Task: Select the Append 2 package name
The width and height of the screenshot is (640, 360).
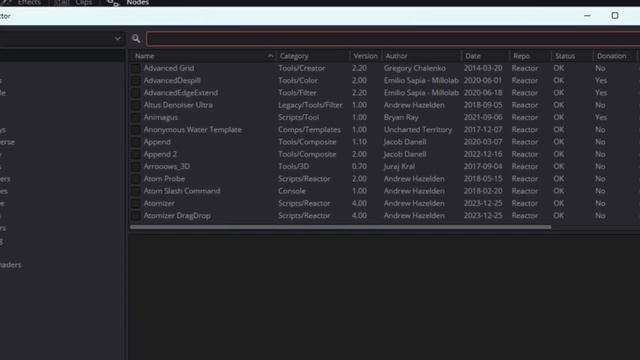Action: tap(160, 154)
